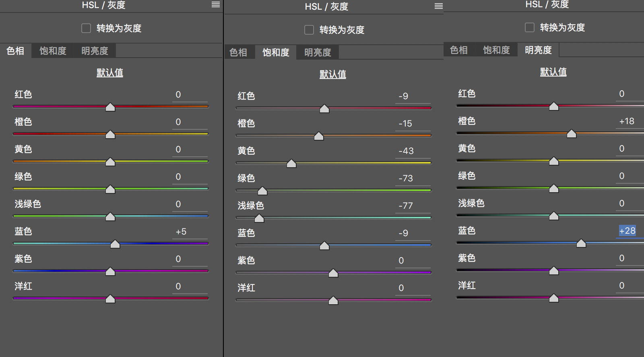Viewport: 644px width, 357px height.
Task: Switch to 色相 tab in the middle panel
Action: click(238, 52)
